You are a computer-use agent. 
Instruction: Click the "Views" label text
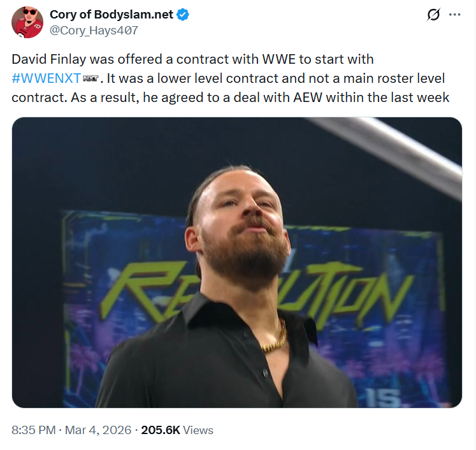tap(198, 430)
